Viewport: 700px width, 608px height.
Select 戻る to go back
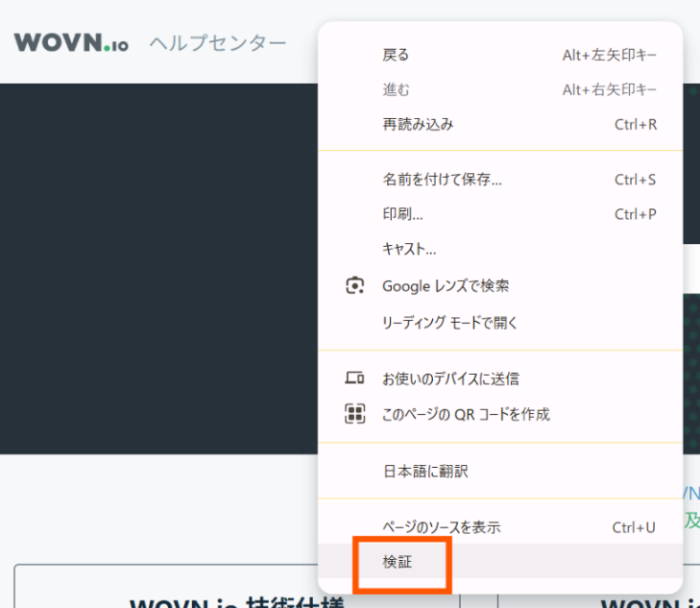[x=396, y=55]
